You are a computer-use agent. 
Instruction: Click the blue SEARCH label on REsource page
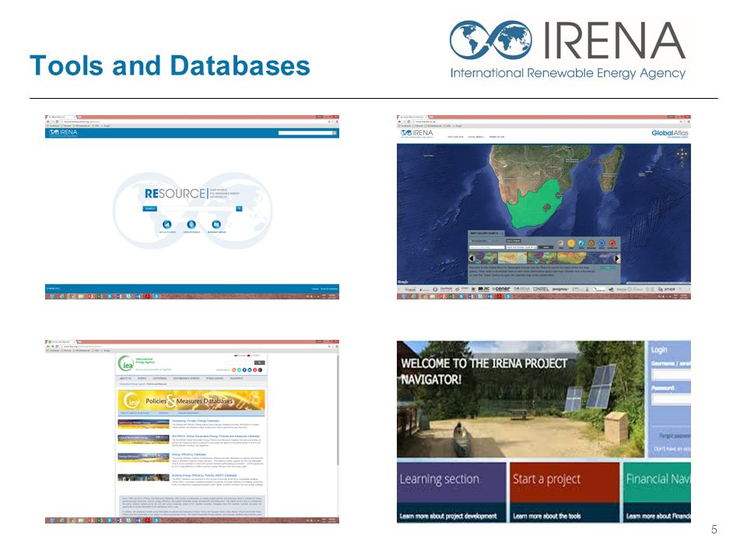[x=150, y=208]
